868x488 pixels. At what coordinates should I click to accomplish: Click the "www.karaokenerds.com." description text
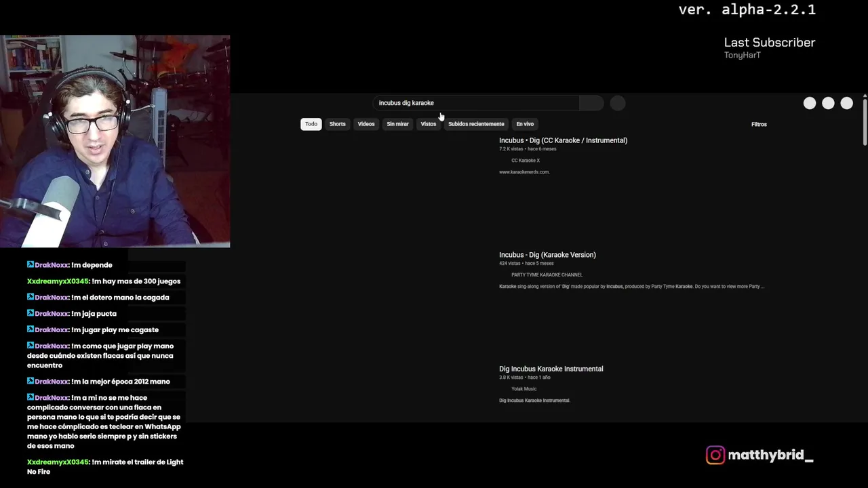pyautogui.click(x=524, y=172)
